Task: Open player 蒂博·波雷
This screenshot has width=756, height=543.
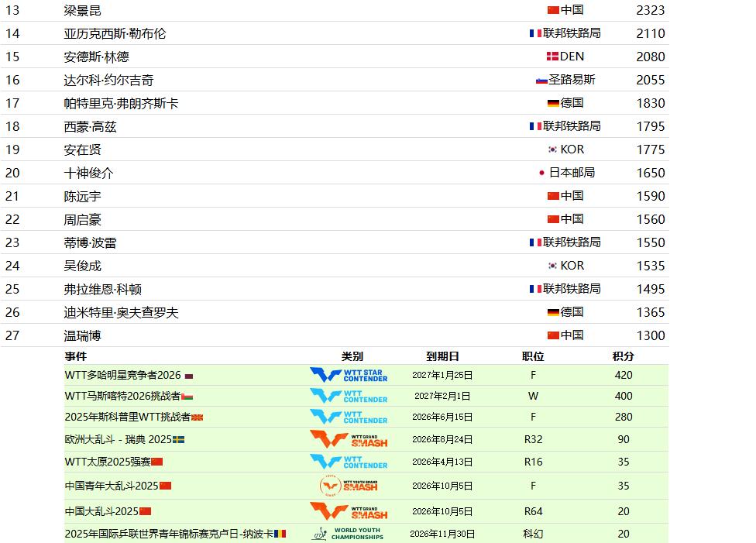Action: pyautogui.click(x=90, y=242)
